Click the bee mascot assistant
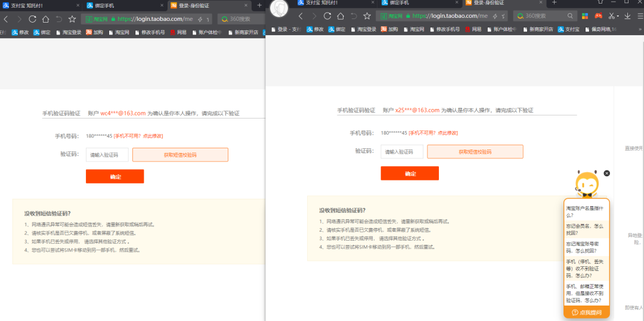The height and width of the screenshot is (321, 644). 586,184
